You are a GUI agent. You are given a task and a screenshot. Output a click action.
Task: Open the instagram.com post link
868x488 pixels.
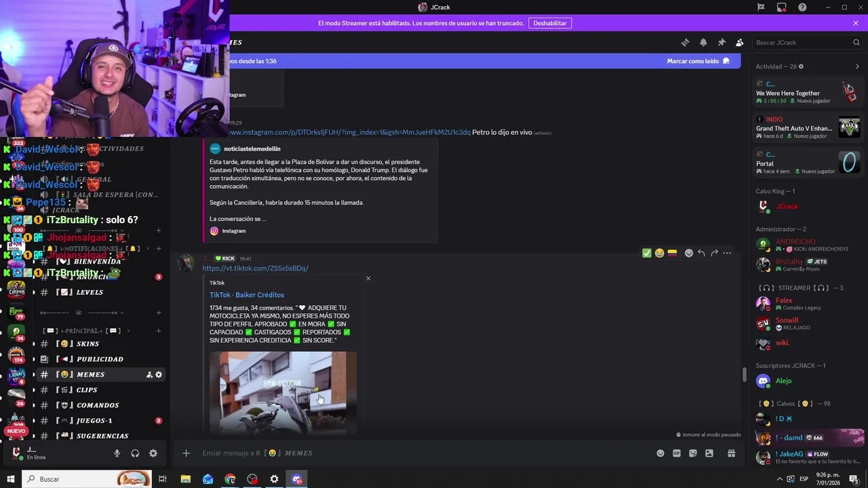click(349, 132)
